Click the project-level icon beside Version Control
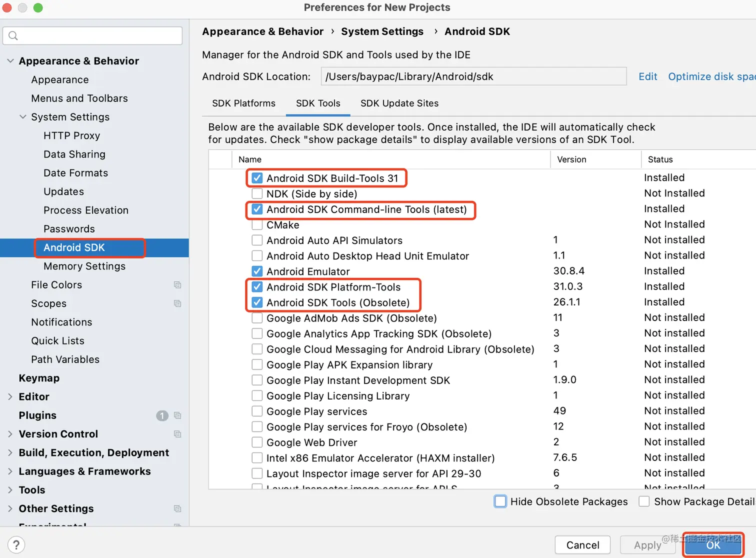 (177, 434)
